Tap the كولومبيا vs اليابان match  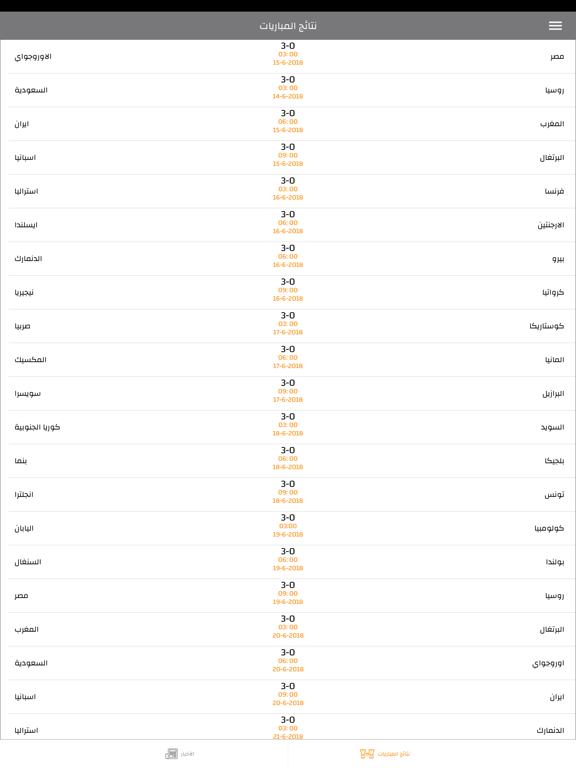pyautogui.click(x=288, y=528)
